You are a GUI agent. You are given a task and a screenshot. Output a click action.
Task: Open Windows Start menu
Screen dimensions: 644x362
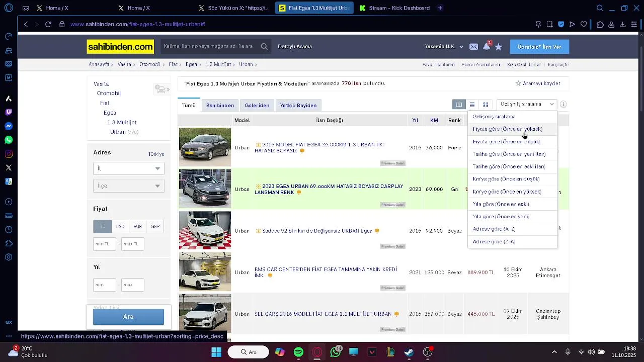click(216, 352)
